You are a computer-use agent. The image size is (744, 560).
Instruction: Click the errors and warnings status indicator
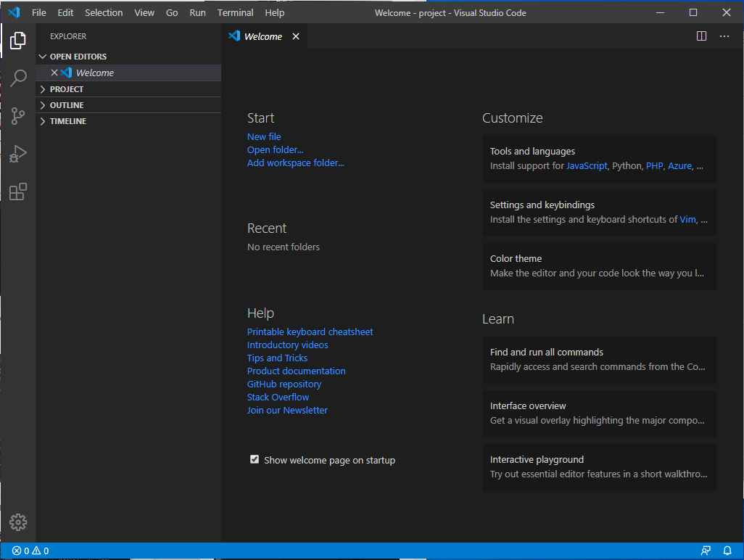[x=30, y=551]
